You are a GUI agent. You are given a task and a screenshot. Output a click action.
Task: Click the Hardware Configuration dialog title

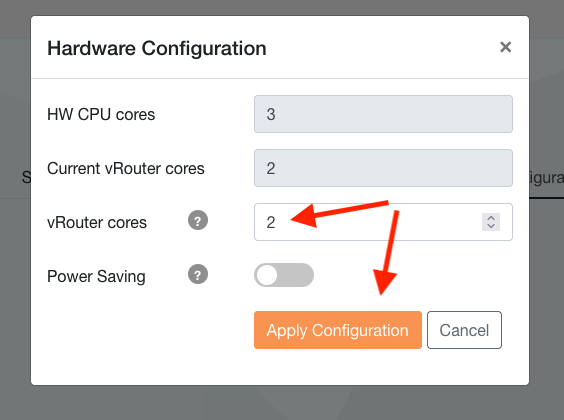point(157,48)
